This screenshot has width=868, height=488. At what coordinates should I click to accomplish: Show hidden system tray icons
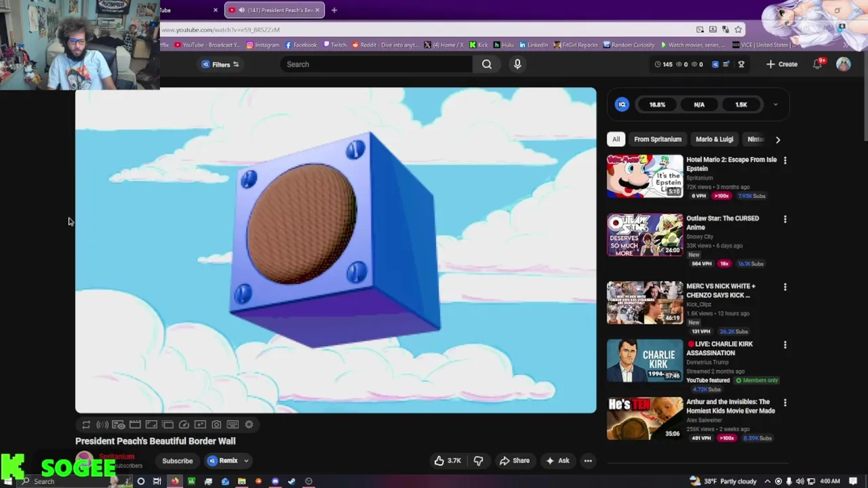pos(768,481)
